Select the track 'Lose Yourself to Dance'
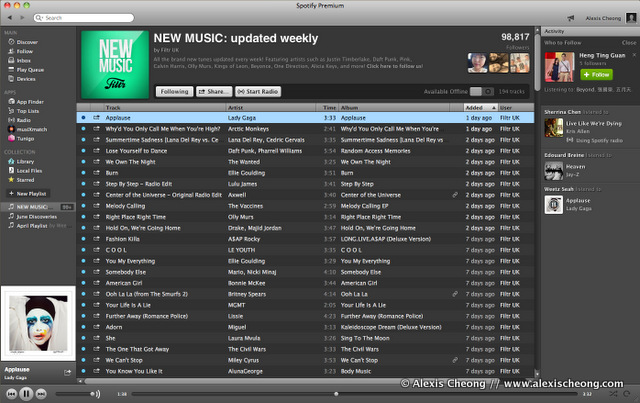This screenshot has height=403, width=640. coord(136,151)
